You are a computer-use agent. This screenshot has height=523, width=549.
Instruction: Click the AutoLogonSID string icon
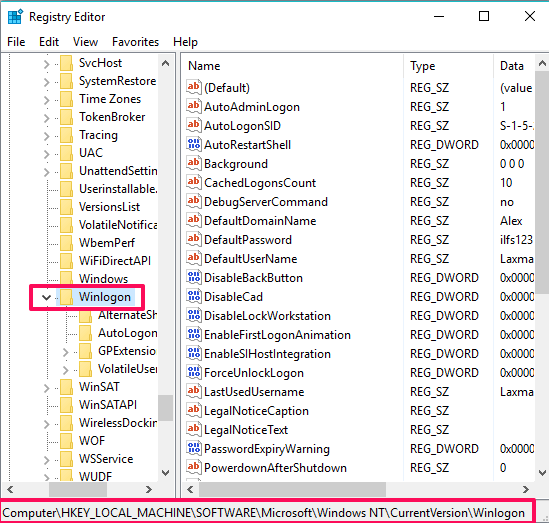tap(193, 125)
